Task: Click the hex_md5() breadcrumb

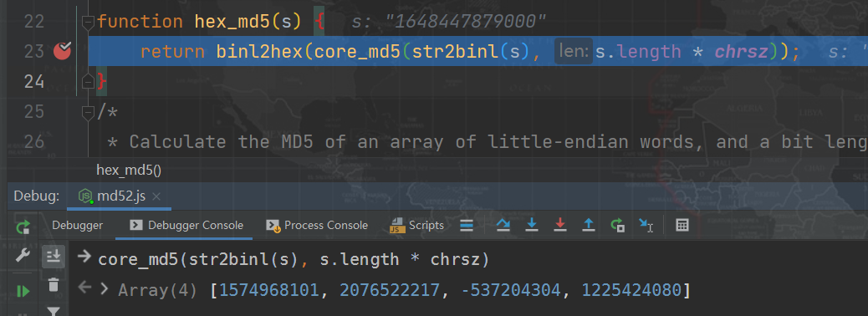Action: pos(129,170)
